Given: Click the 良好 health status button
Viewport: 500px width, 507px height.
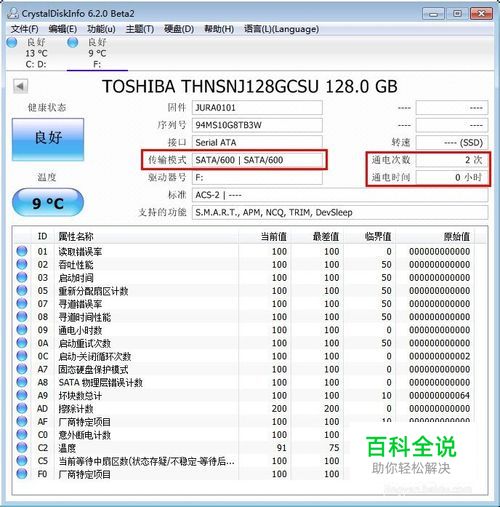Looking at the screenshot, I should [48, 139].
